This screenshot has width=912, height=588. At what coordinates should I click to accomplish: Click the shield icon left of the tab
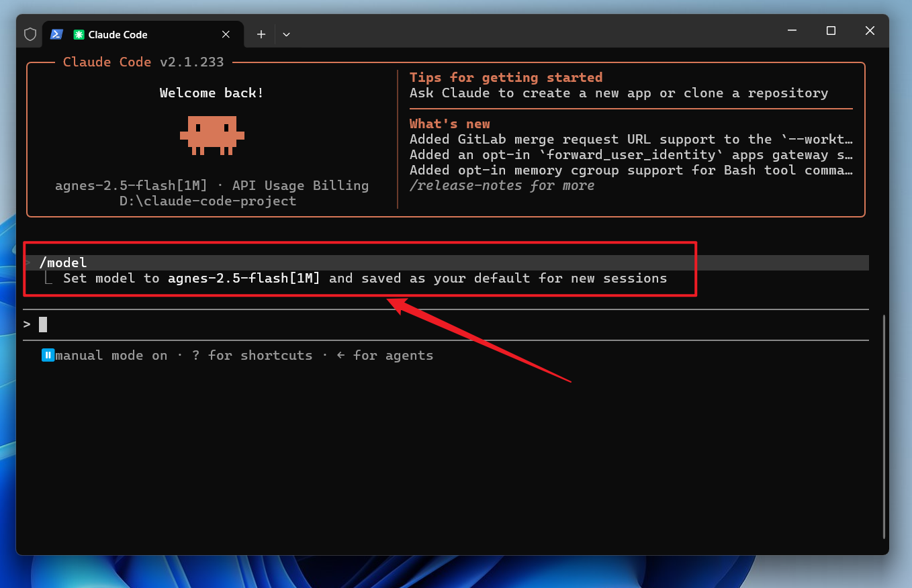click(30, 34)
